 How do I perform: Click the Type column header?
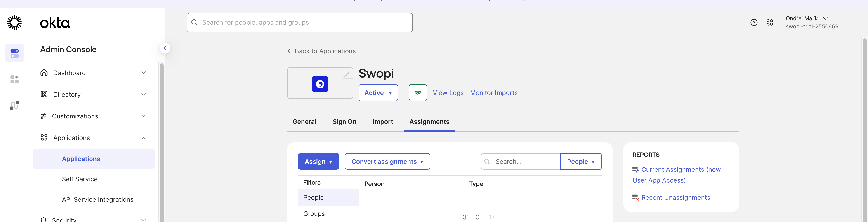tap(476, 184)
